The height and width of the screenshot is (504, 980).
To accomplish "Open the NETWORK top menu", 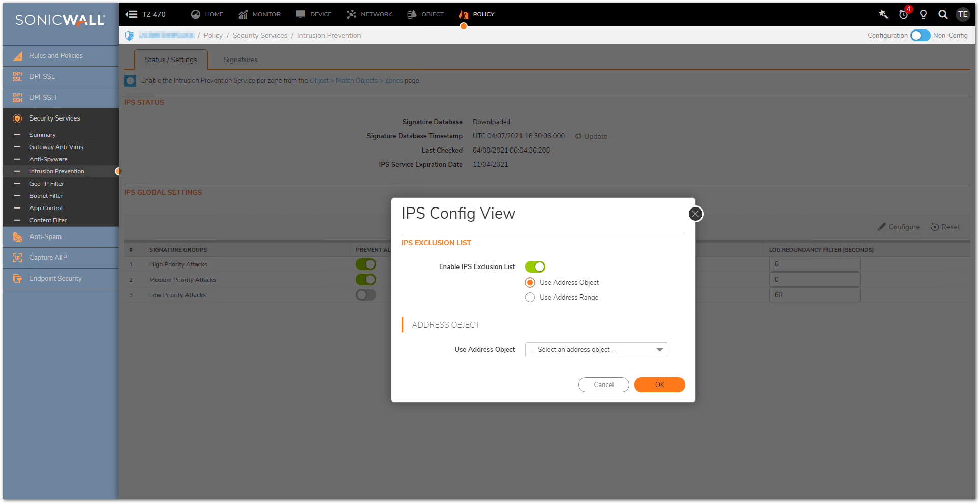I will pos(370,14).
